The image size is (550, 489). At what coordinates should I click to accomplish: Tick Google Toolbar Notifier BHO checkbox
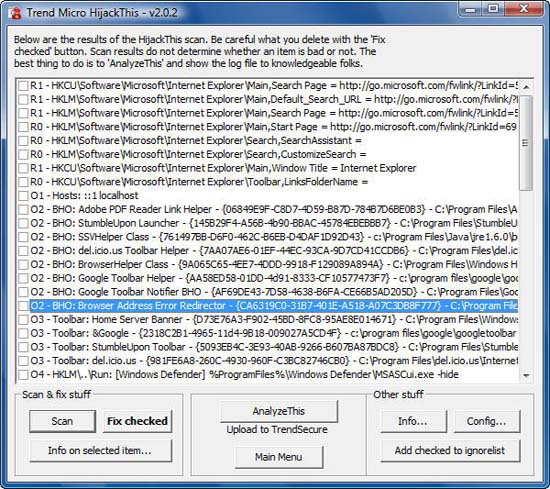23,292
